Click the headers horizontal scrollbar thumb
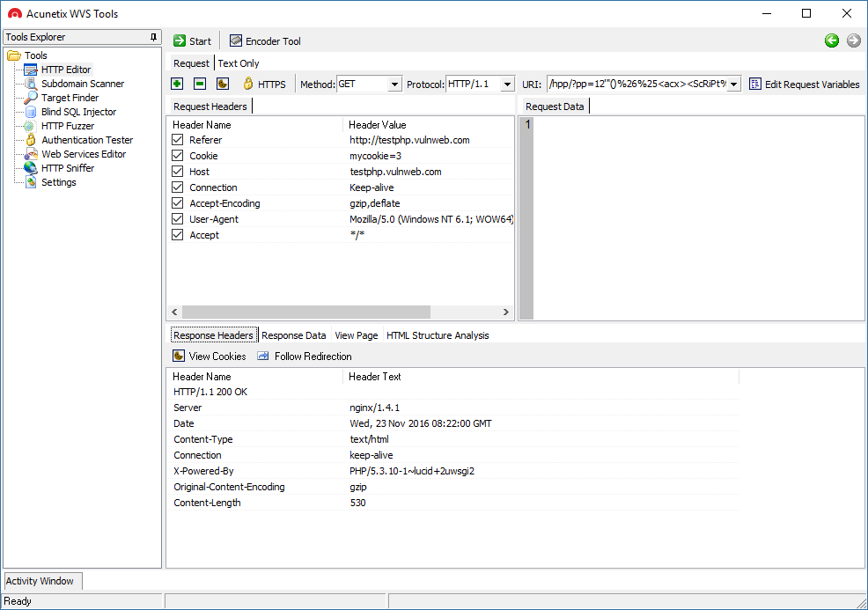The height and width of the screenshot is (610, 868). point(306,312)
